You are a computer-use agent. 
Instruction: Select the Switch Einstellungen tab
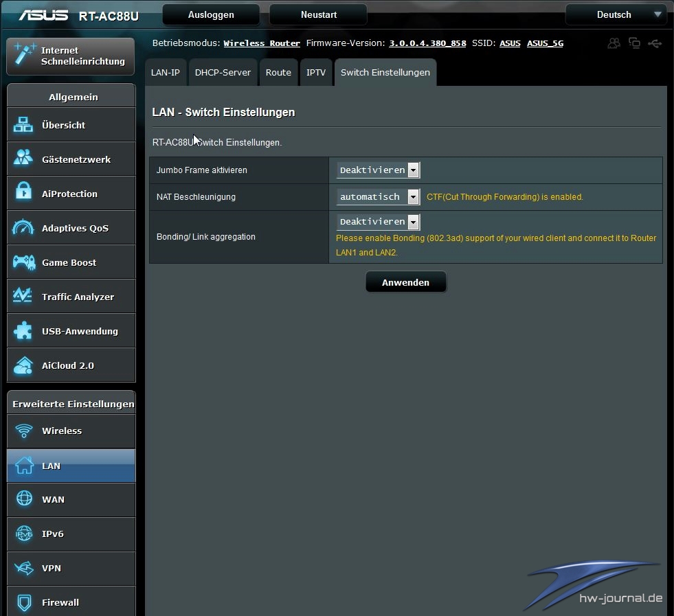385,72
